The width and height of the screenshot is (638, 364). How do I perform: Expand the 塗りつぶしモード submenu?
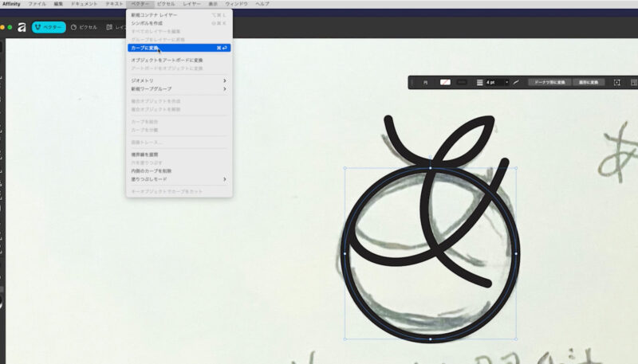pyautogui.click(x=179, y=179)
